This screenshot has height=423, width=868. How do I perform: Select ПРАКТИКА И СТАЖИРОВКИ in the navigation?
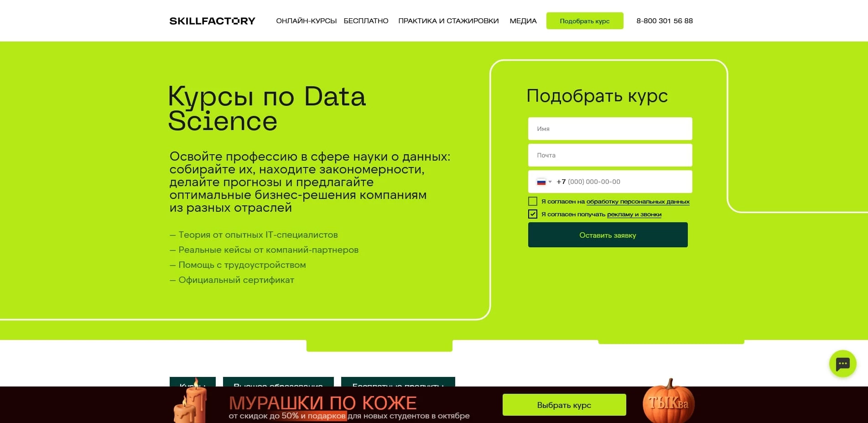pos(448,21)
